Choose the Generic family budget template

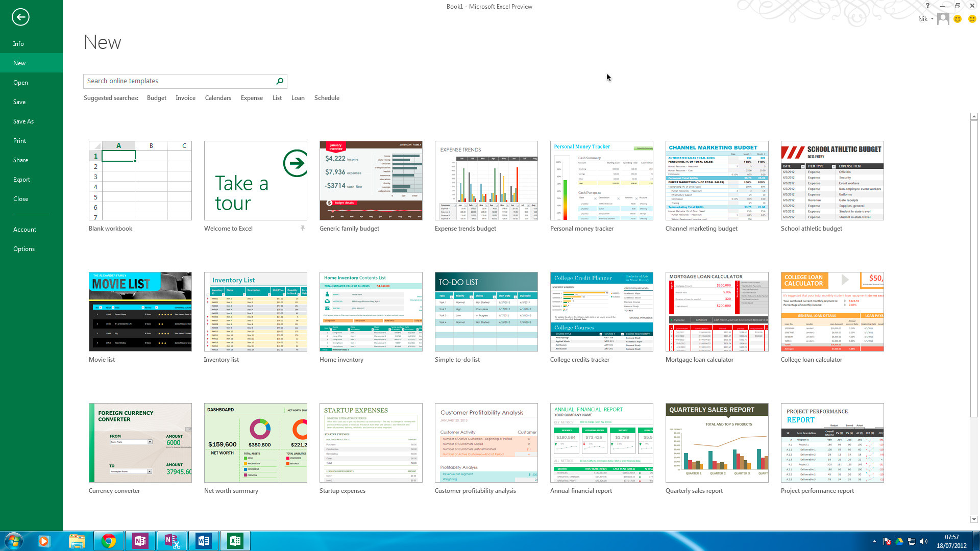coord(371,181)
